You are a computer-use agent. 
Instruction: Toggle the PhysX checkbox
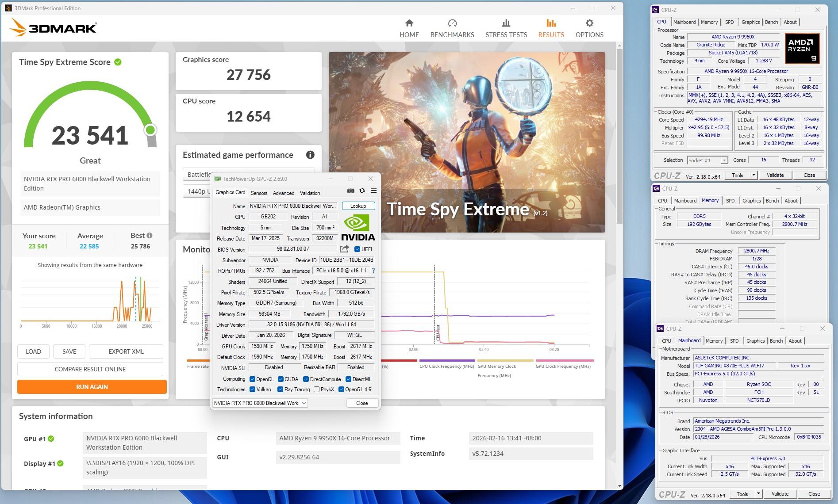coord(316,389)
